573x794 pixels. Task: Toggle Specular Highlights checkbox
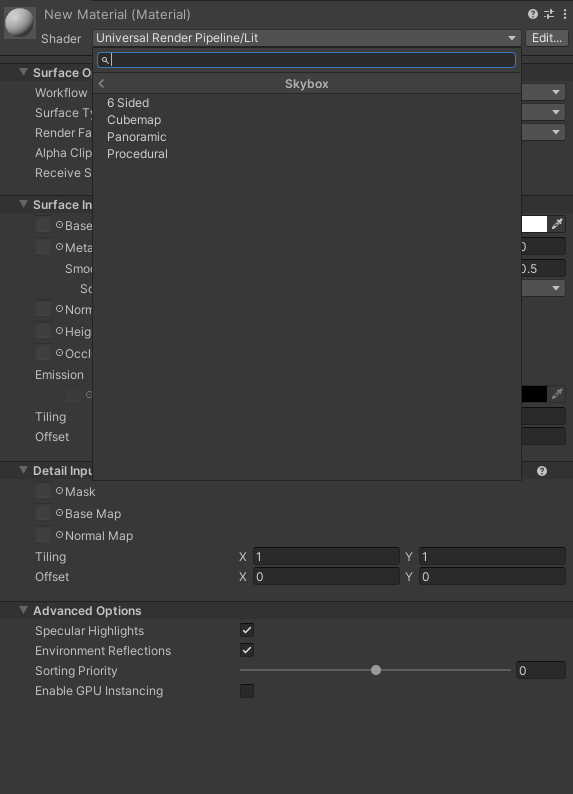pos(247,630)
